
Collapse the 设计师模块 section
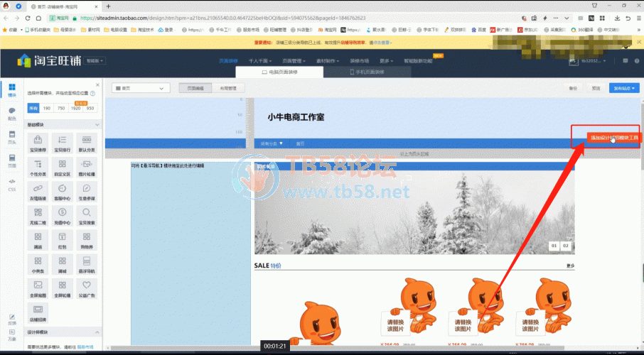click(x=97, y=332)
